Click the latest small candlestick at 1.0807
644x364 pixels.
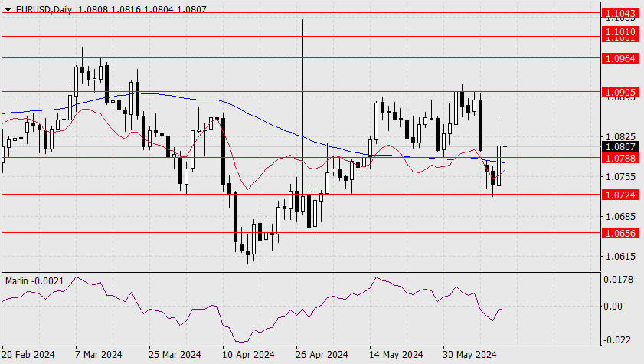505,146
